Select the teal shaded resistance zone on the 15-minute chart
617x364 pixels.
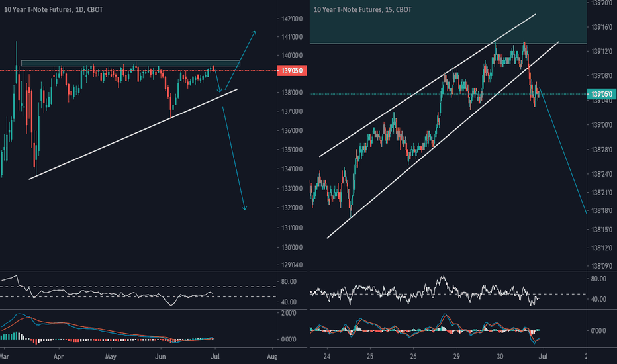(448, 22)
